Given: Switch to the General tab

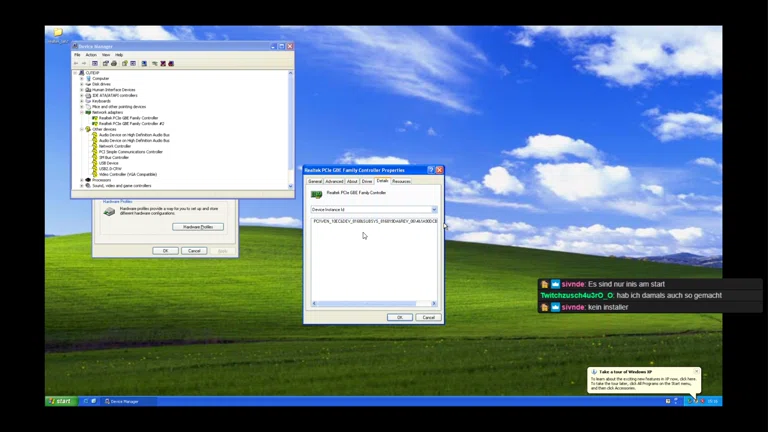Looking at the screenshot, I should (315, 181).
